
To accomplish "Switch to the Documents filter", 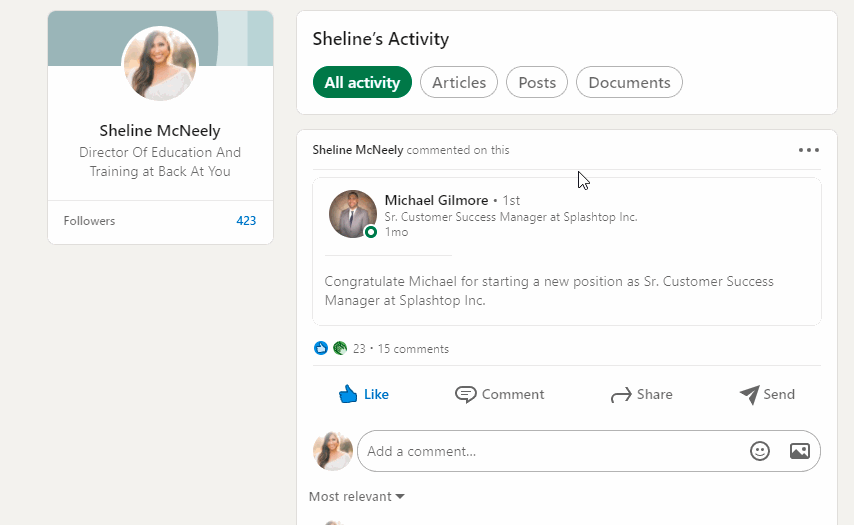I will tap(629, 82).
